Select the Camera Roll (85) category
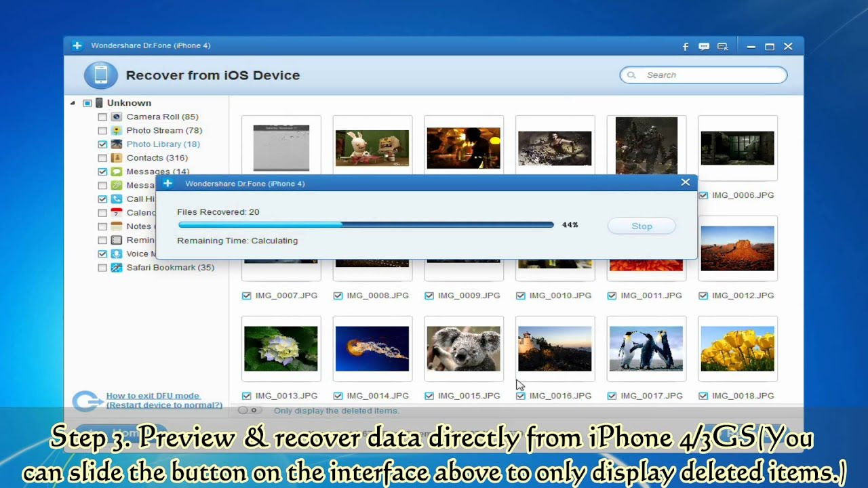Screen dimensions: 868x488 (x=162, y=117)
